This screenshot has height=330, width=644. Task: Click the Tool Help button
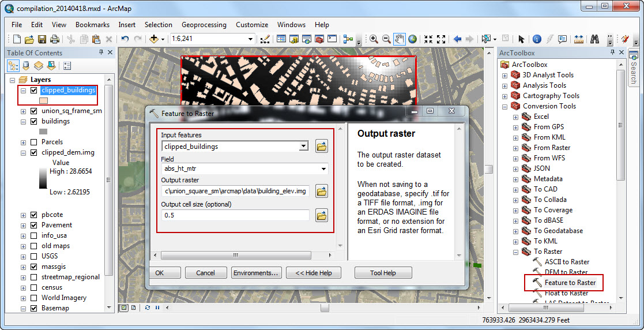tap(383, 272)
